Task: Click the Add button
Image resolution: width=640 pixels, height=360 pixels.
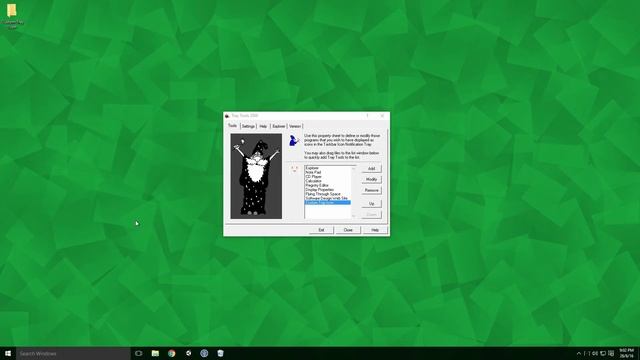Action: click(371, 169)
